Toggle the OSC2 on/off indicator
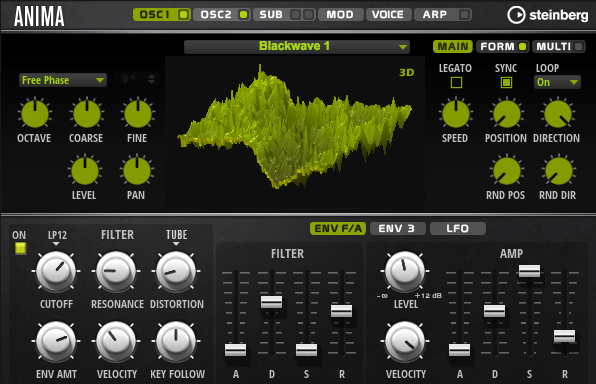Viewport: 596px width, 384px height. (x=243, y=14)
